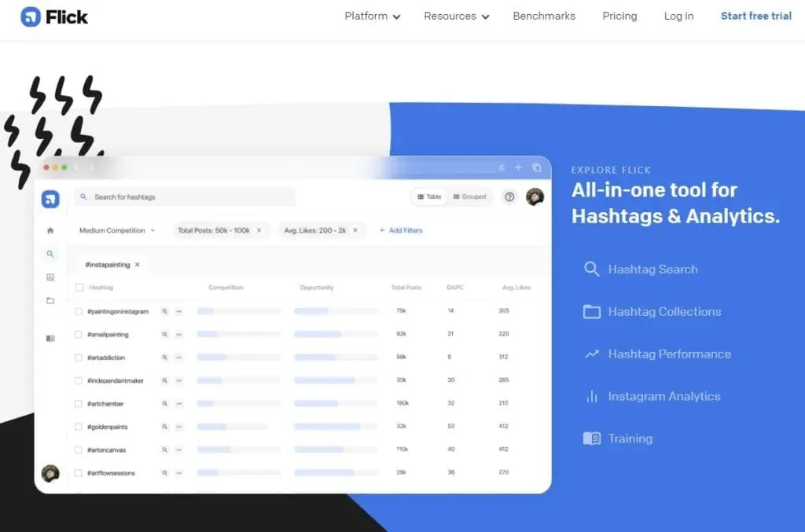Image resolution: width=805 pixels, height=532 pixels.
Task: Open more options for #smallpainting row
Action: (178, 335)
